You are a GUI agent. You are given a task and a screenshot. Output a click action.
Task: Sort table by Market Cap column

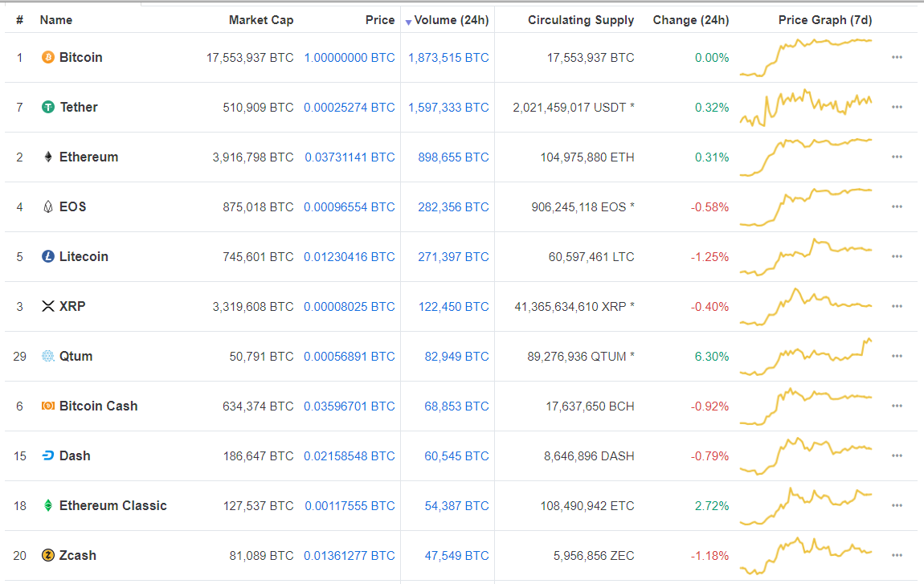tap(261, 20)
